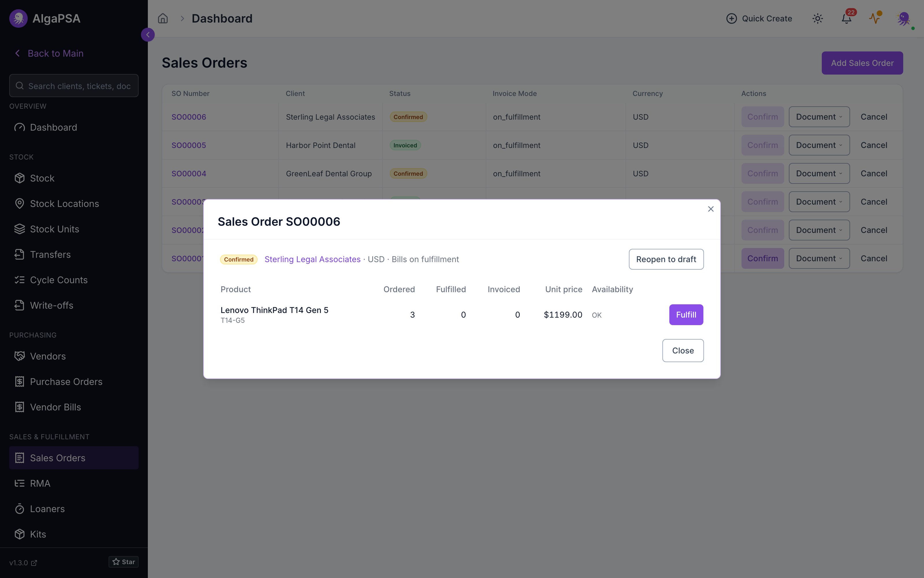Open RMA in the sidebar
This screenshot has height=578, width=924.
pos(74,483)
